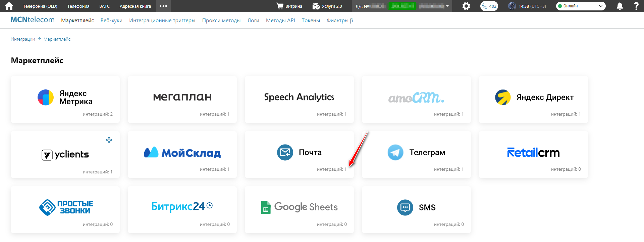Click the Почта card label text

[x=310, y=153]
